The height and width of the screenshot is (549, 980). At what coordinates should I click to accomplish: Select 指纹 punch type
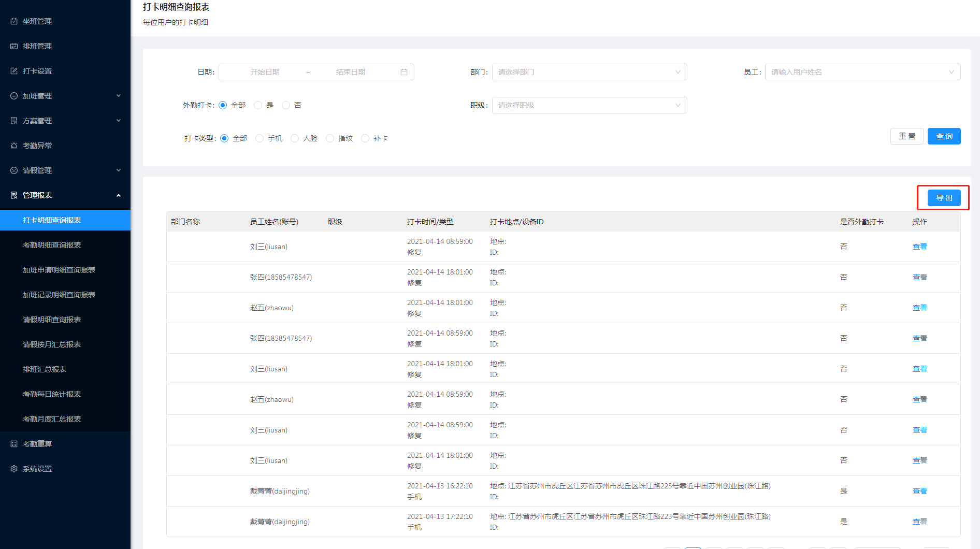coord(330,138)
